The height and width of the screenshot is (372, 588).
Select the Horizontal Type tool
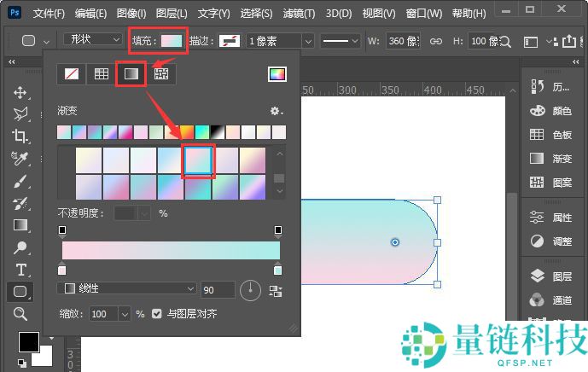pyautogui.click(x=21, y=270)
